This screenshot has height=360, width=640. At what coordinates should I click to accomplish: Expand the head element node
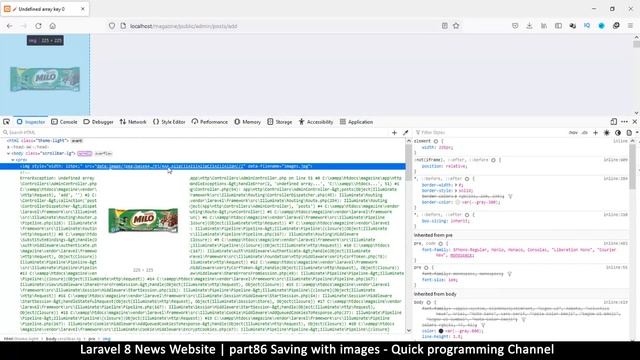8,147
